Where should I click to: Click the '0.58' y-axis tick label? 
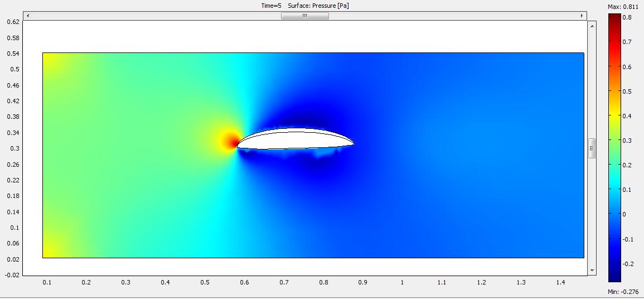(13, 38)
